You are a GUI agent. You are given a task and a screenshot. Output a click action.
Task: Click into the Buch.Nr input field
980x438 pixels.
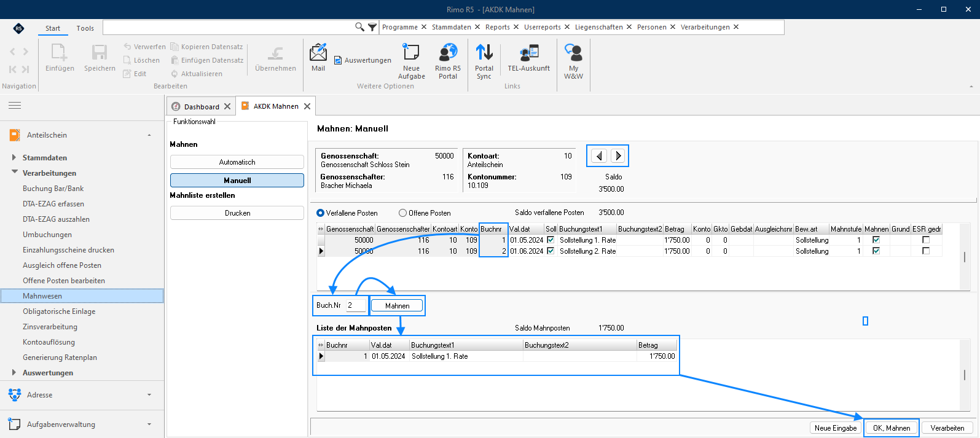click(356, 305)
